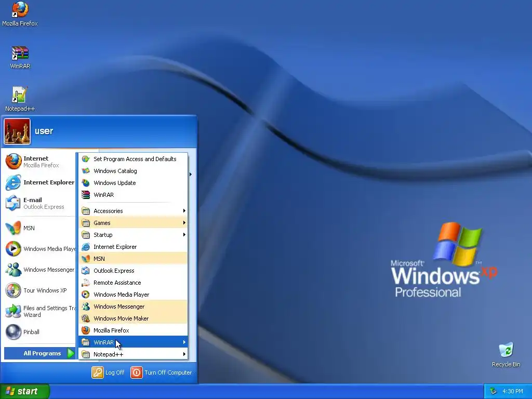Open E-mail Outlook Express pinned item
Screen dimensions: 532x399
(39, 203)
